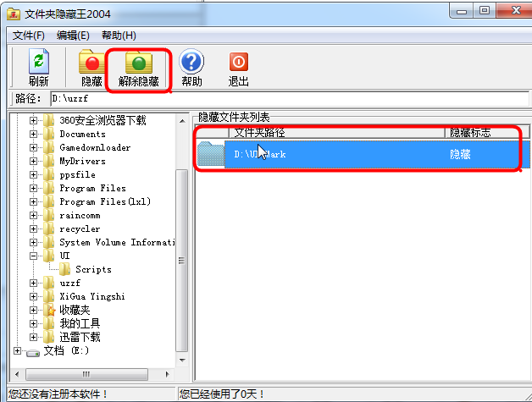Click the Unhide (解除隐藏) folder icon
532x402 pixels.
pyautogui.click(x=138, y=62)
